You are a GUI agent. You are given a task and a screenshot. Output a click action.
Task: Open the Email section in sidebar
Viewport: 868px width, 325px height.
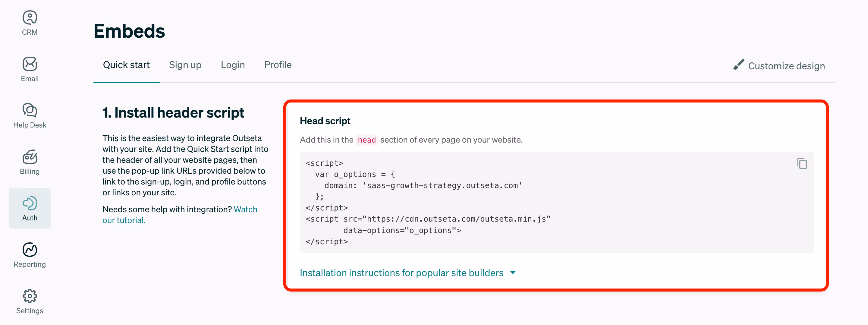(x=30, y=69)
